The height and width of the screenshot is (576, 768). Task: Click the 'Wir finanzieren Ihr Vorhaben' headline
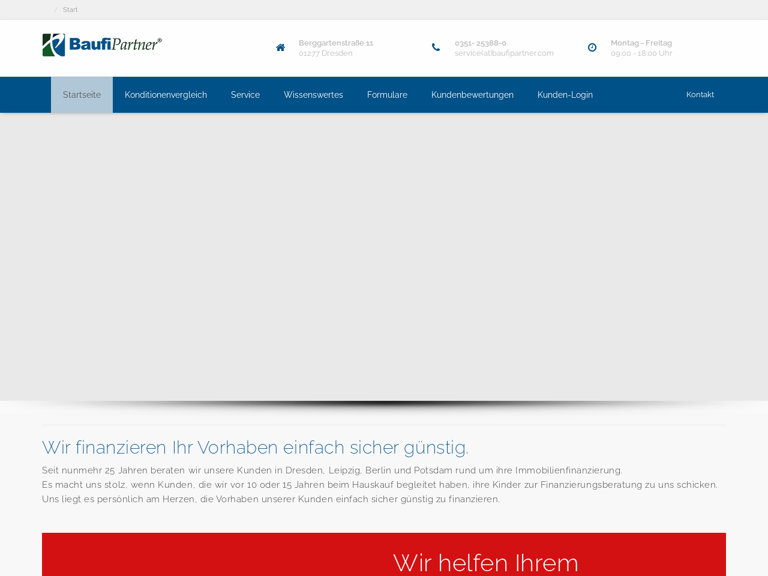255,447
